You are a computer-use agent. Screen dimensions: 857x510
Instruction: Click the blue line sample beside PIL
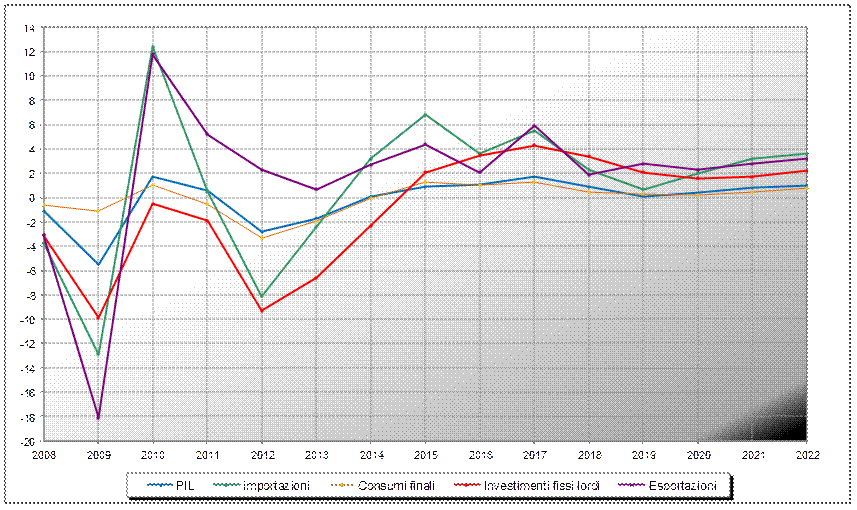[x=159, y=485]
